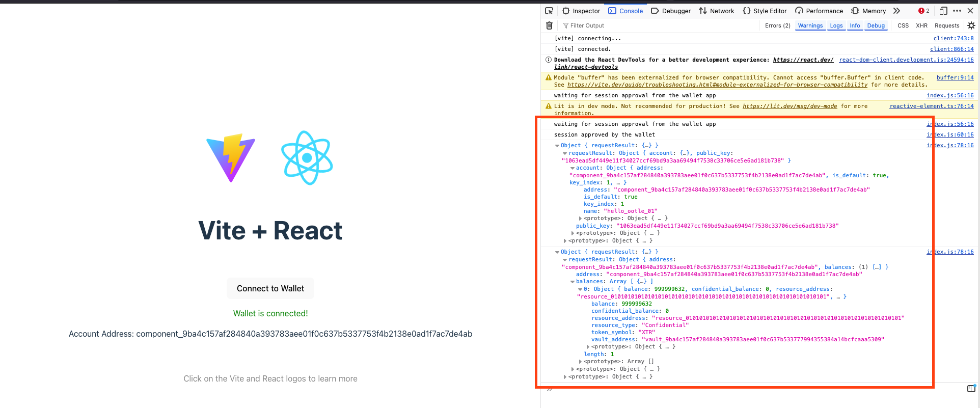The height and width of the screenshot is (408, 980).
Task: Focus the Filter Output field
Action: point(660,25)
